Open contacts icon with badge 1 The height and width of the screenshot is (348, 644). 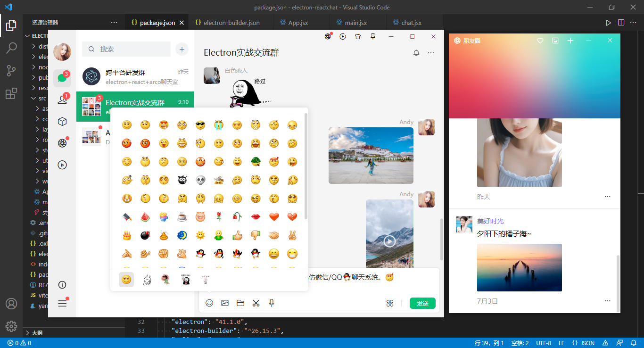click(x=62, y=99)
